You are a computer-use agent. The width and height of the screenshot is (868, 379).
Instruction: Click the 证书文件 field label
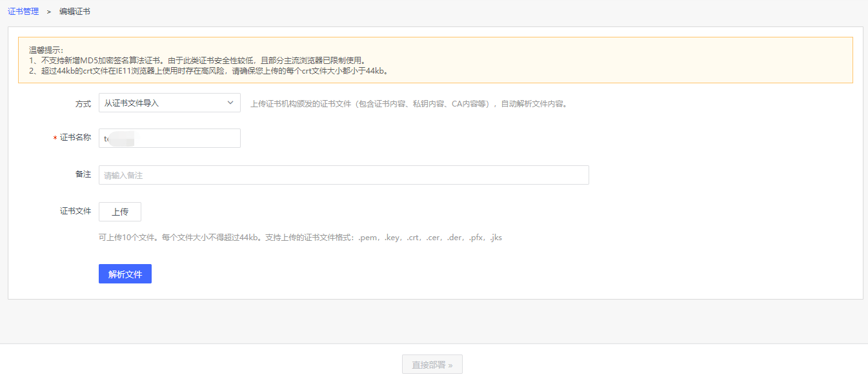pos(76,211)
